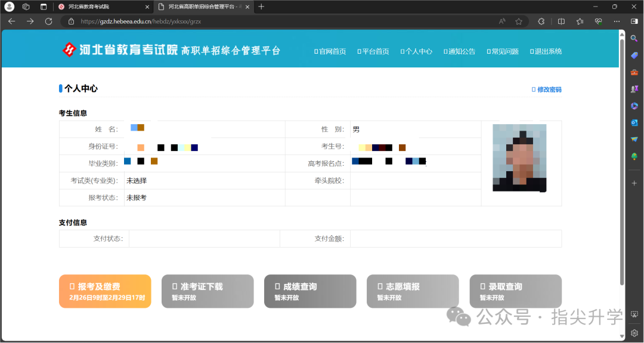Open browser essentials heart icon
The image size is (644, 343).
(599, 21)
